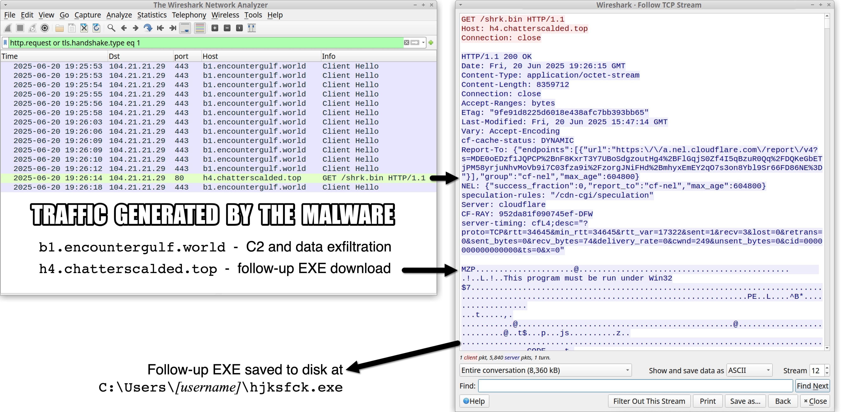Clear the display filter with X icon
The width and height of the screenshot is (868, 412).
[407, 43]
